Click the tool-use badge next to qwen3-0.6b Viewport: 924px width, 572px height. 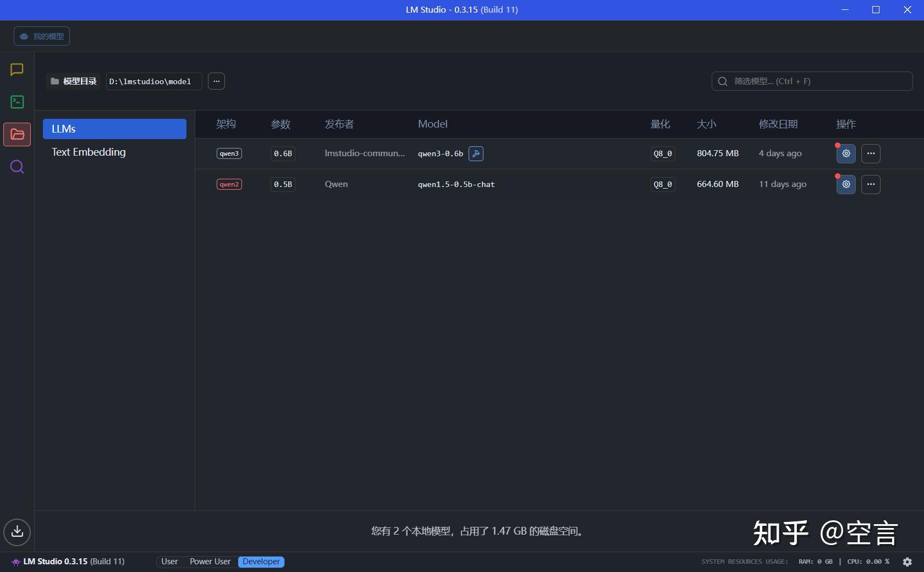pos(476,153)
